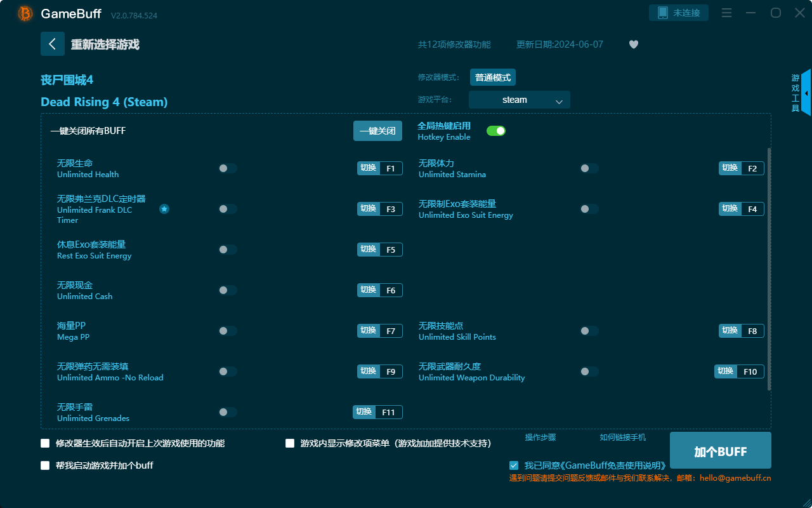Disable the global Hotkey Enable switch
Image resolution: width=812 pixels, height=508 pixels.
[496, 131]
